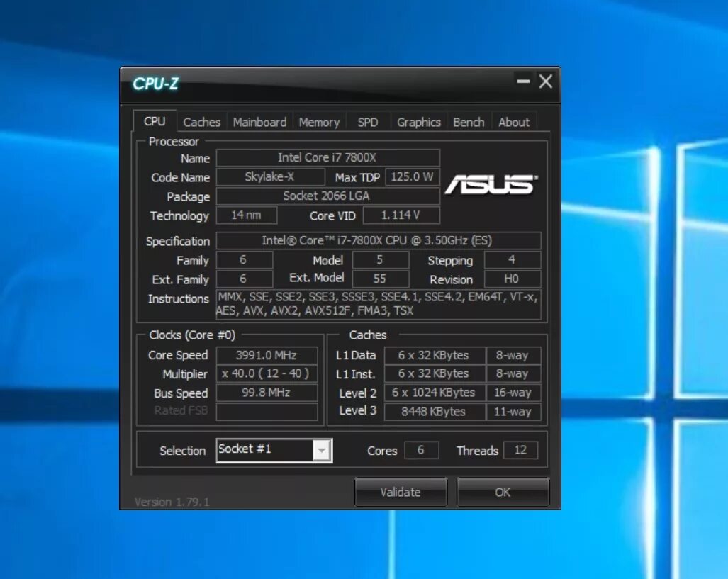
Task: Click the Core VID value 1.114 V
Action: point(401,215)
